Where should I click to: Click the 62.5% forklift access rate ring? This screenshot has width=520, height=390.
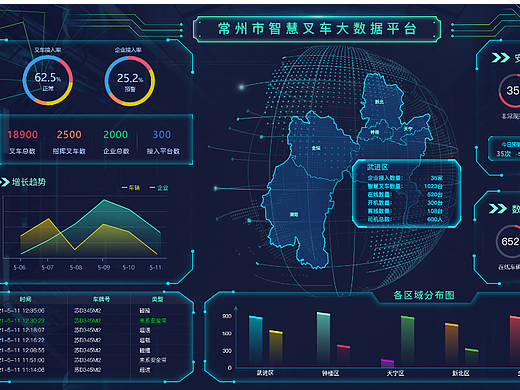point(48,80)
